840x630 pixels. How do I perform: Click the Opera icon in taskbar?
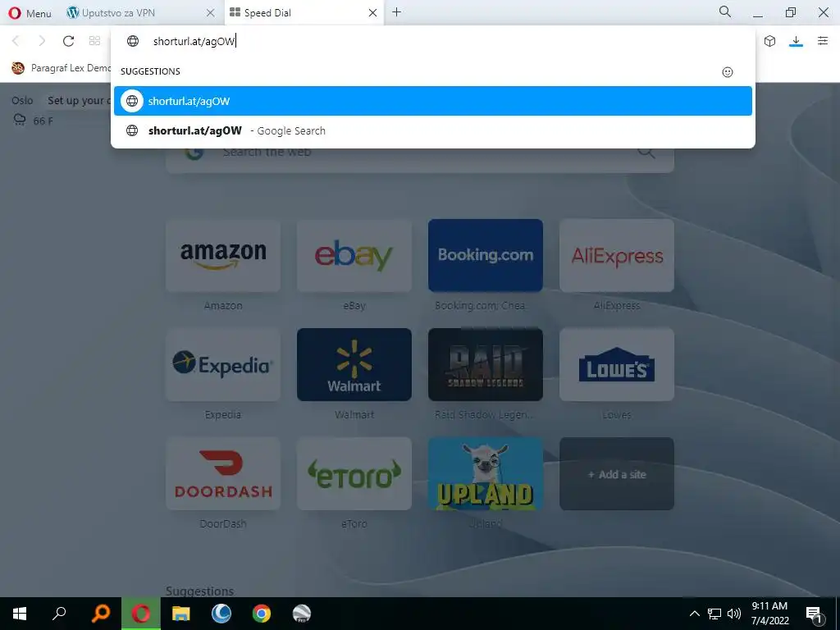click(x=141, y=614)
